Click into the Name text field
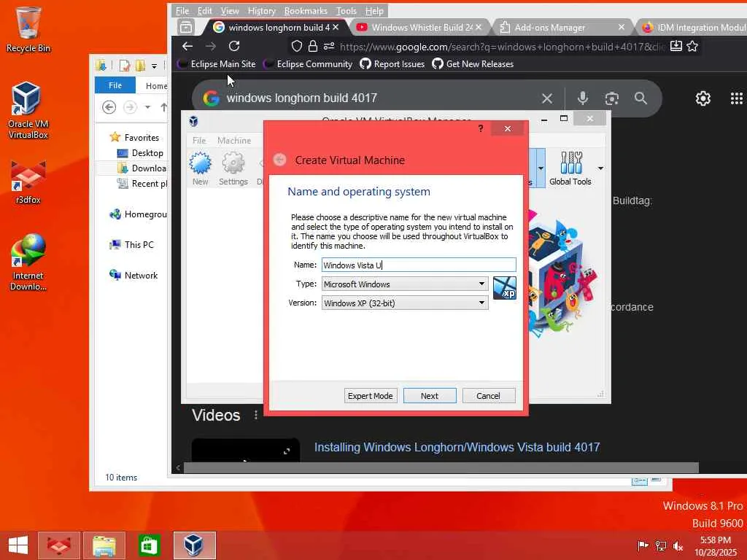The height and width of the screenshot is (560, 747). (x=419, y=265)
